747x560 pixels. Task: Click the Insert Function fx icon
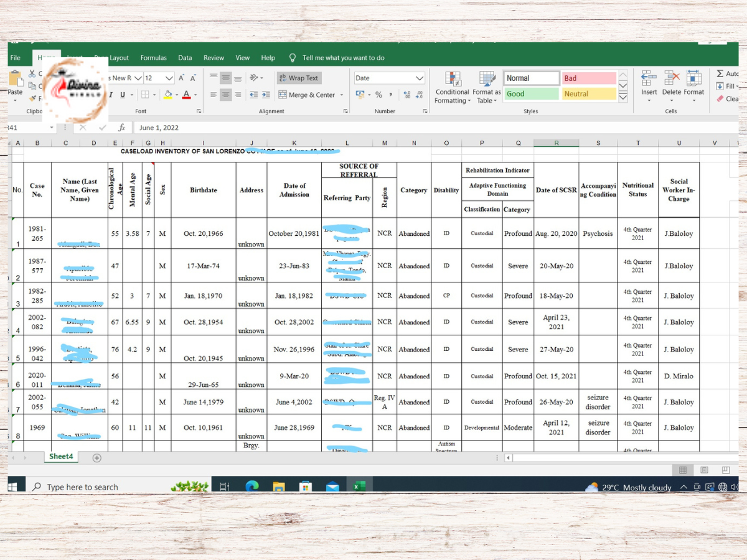coord(122,128)
